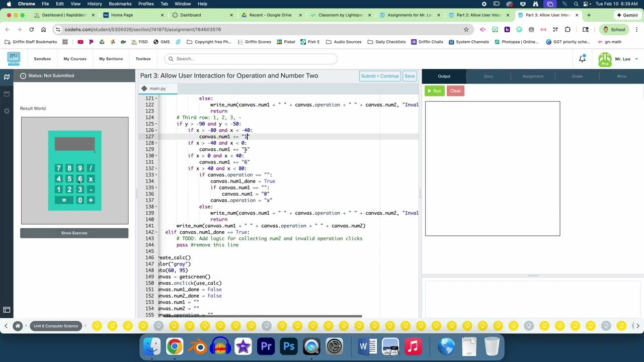
Task: Open the Sandbox link
Action: (42, 59)
